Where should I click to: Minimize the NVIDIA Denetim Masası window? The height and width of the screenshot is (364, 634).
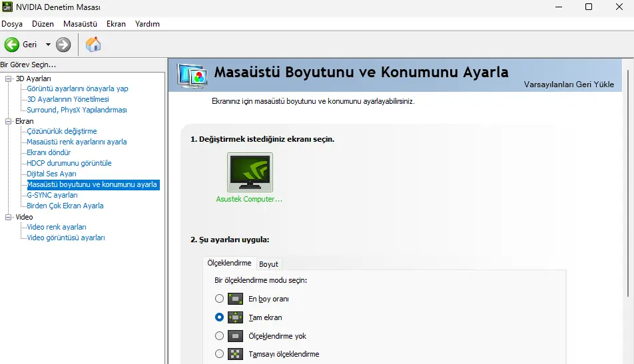click(x=559, y=7)
